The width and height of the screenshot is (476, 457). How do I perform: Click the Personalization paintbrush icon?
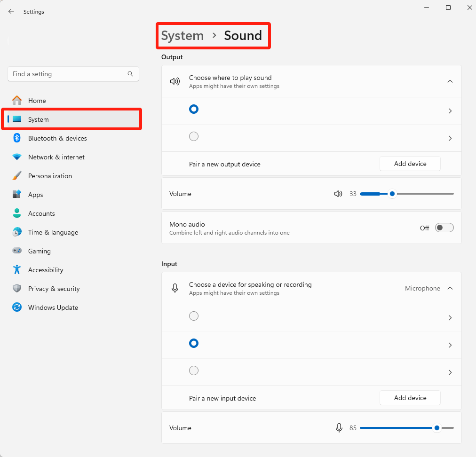17,176
